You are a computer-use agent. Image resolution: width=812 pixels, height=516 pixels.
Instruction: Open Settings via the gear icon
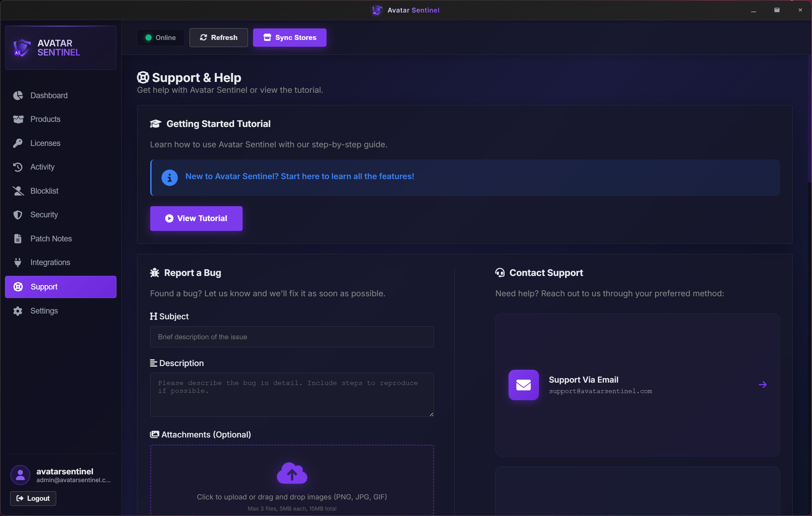point(18,311)
